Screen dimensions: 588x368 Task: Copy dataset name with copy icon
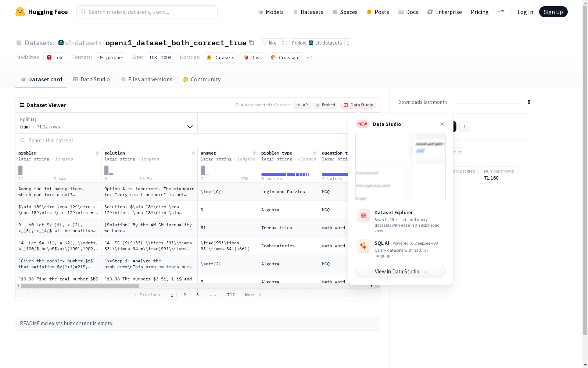pos(251,43)
